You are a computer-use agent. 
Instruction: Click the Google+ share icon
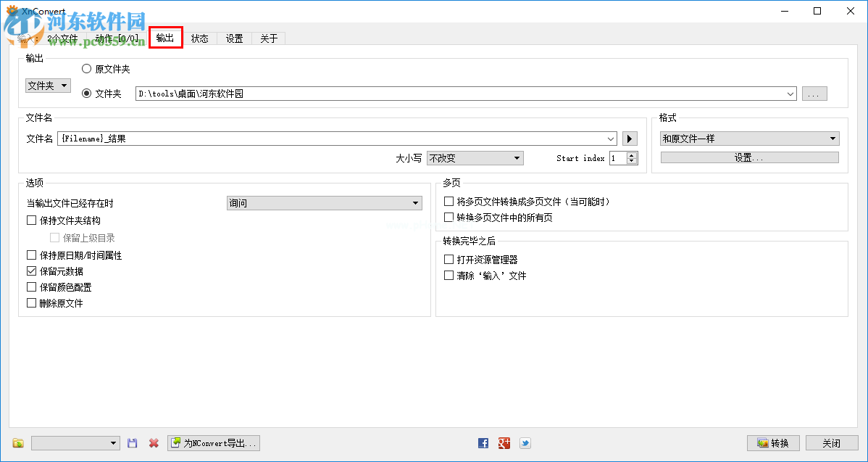click(504, 442)
